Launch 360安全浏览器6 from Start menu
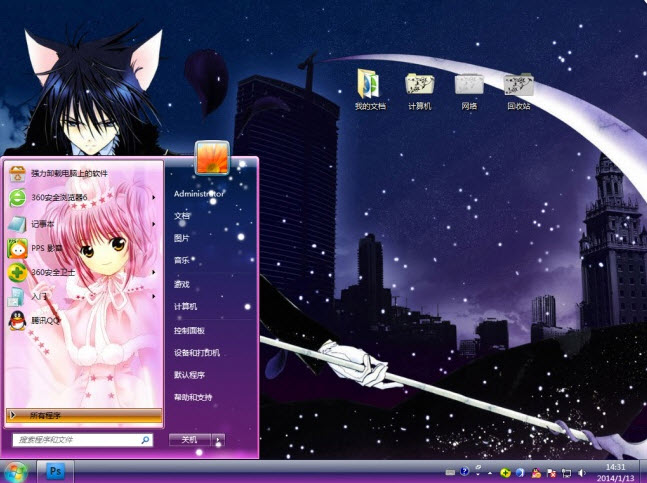This screenshot has width=647, height=483. point(84,198)
